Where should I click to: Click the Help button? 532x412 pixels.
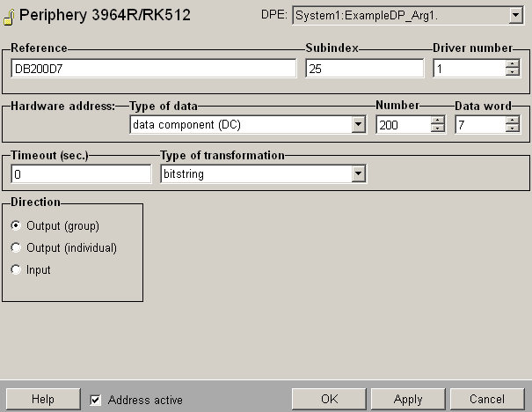tap(43, 399)
